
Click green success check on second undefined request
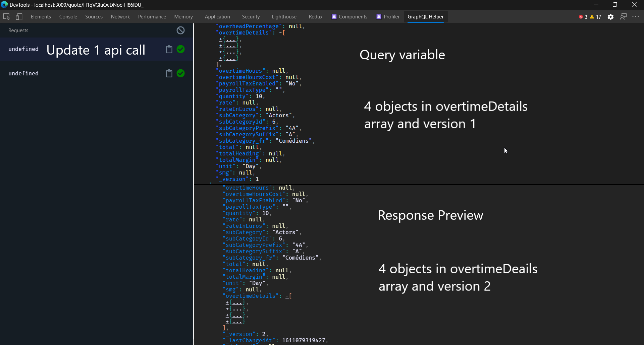click(x=180, y=73)
